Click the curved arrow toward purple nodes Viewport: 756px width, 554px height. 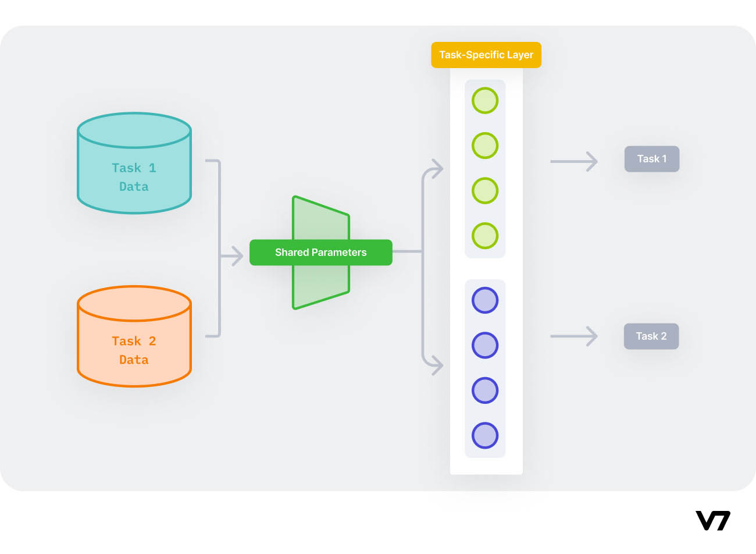tap(433, 364)
